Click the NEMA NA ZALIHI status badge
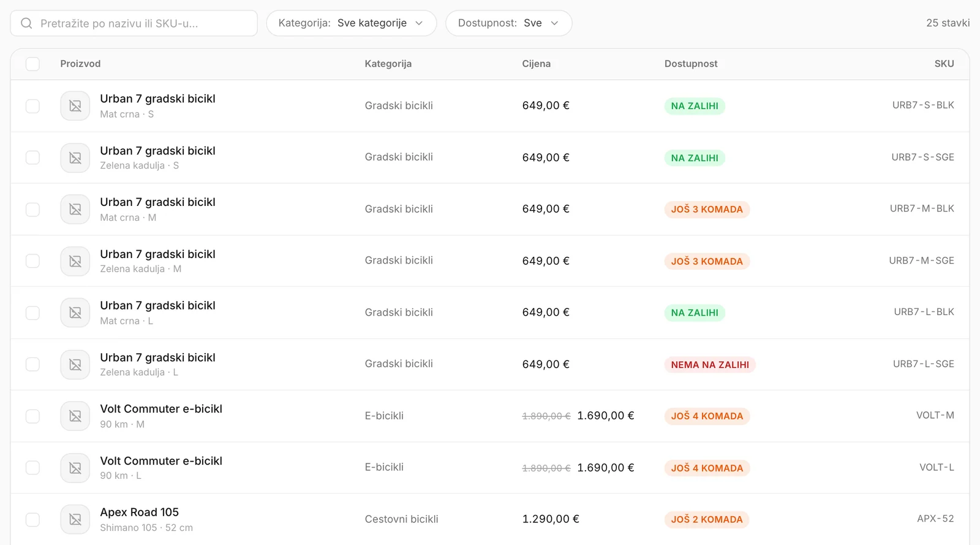 [x=710, y=365]
